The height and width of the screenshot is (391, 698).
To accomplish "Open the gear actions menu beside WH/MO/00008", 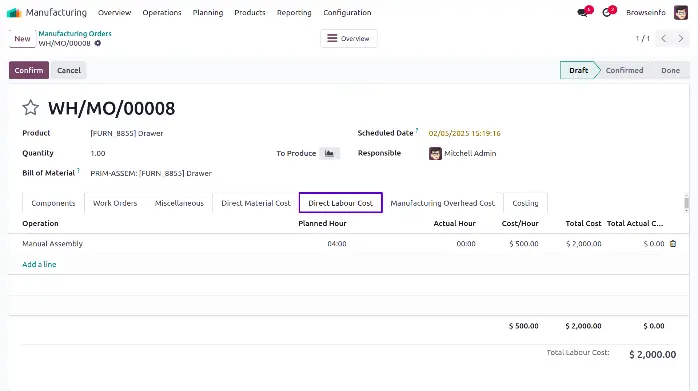I will click(98, 43).
